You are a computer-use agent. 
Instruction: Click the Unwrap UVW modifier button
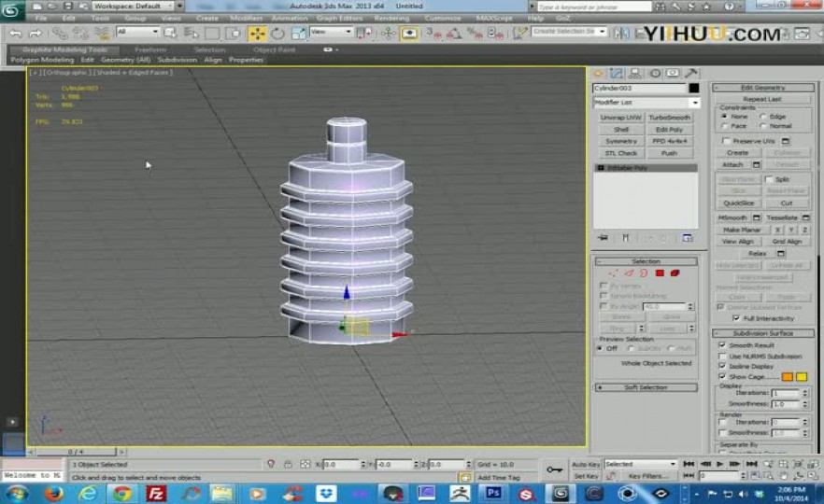(621, 118)
